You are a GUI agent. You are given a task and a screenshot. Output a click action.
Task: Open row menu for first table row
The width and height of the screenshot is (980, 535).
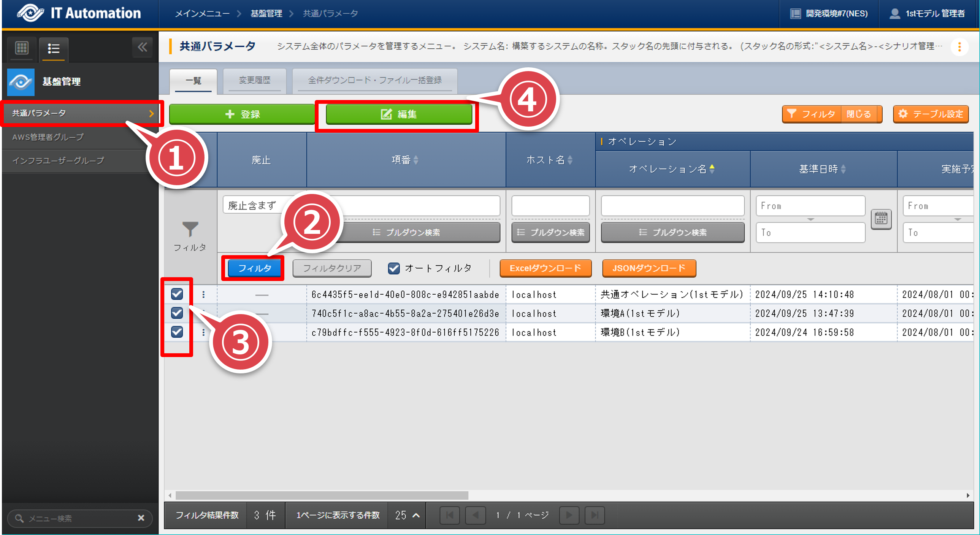(203, 294)
